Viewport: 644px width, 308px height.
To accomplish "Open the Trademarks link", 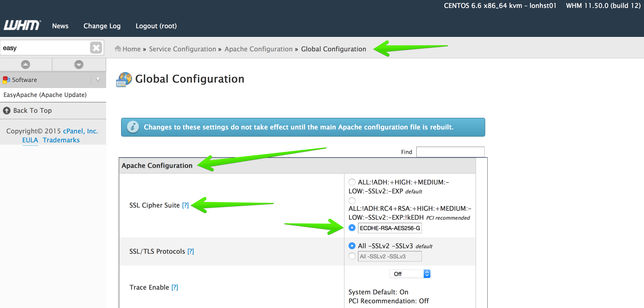I will pos(61,140).
